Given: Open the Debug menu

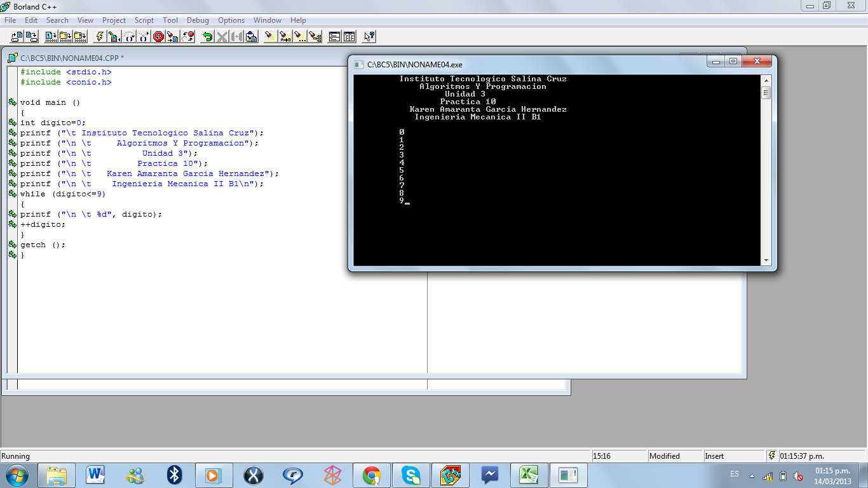Looking at the screenshot, I should pos(198,20).
